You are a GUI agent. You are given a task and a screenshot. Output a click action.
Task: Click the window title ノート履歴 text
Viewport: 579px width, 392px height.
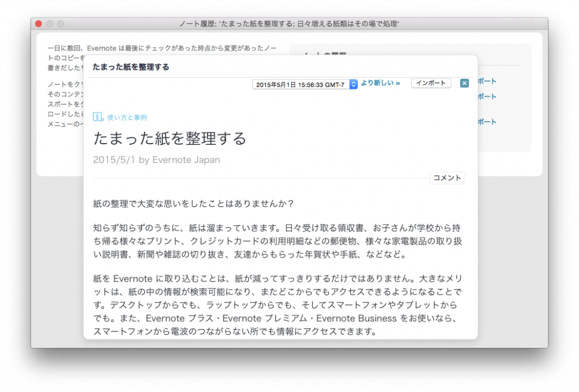(289, 24)
